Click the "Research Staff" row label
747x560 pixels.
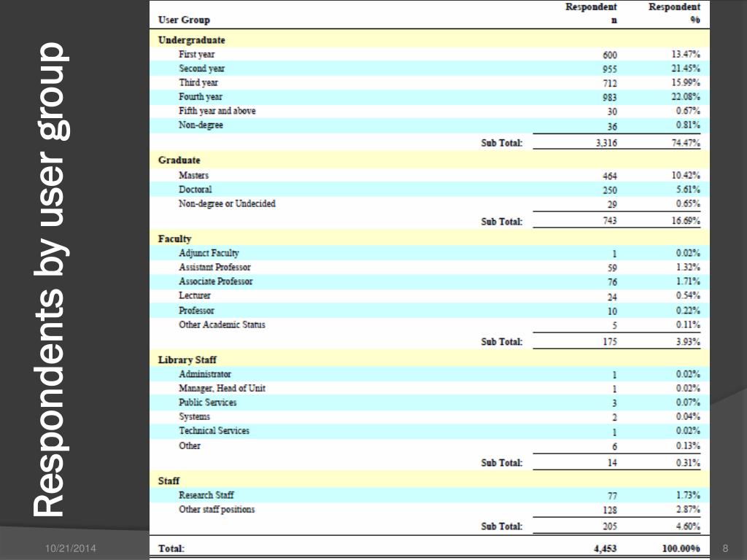tap(206, 495)
